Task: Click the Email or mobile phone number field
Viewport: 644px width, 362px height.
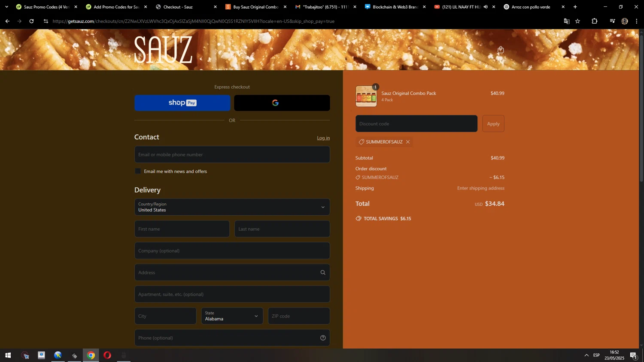Action: pos(232,154)
